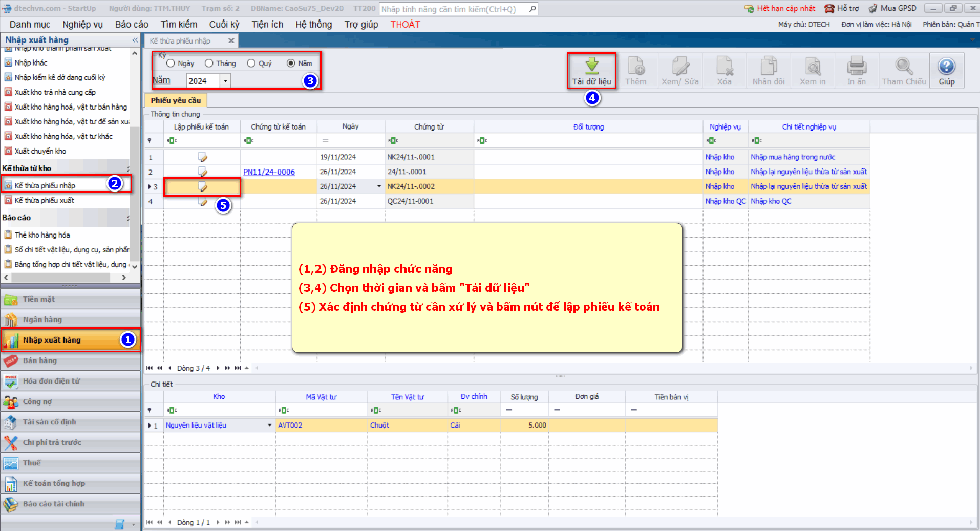Click the Tham Chiếu magnifier icon
Screen dimensions: 980x531
click(904, 67)
